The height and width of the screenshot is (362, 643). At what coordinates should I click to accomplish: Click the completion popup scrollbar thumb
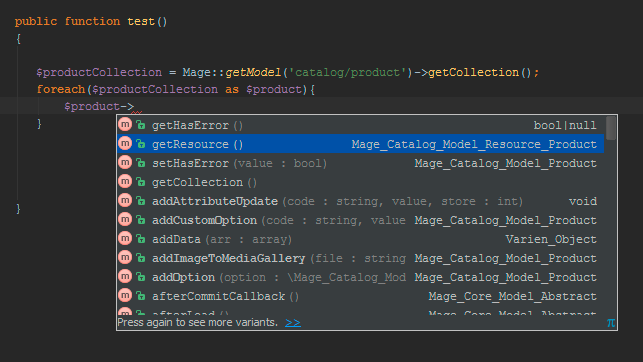point(611,128)
